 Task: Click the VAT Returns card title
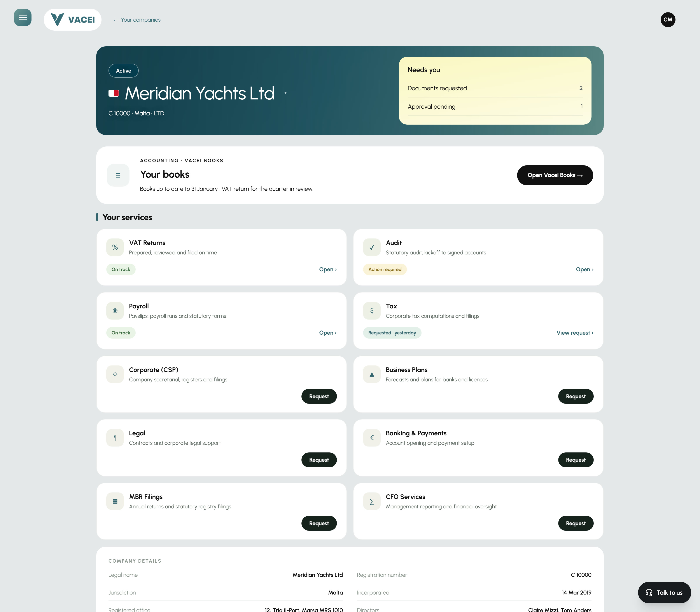click(x=147, y=243)
